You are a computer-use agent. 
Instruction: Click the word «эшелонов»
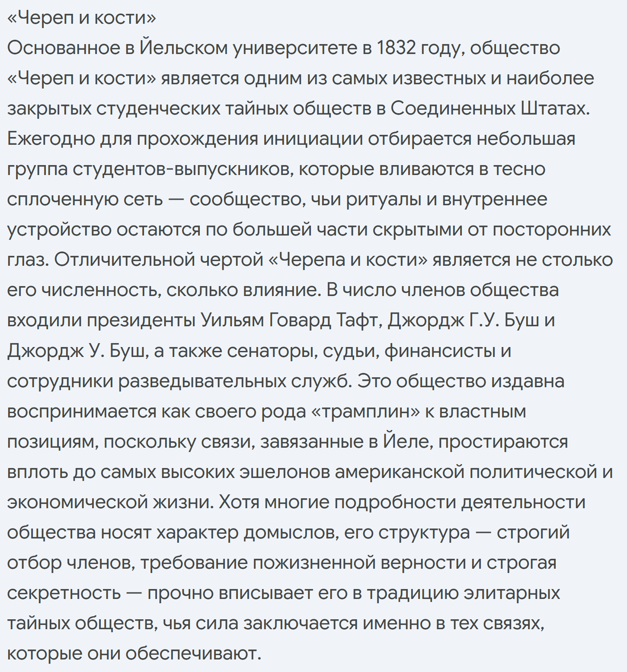pyautogui.click(x=285, y=472)
